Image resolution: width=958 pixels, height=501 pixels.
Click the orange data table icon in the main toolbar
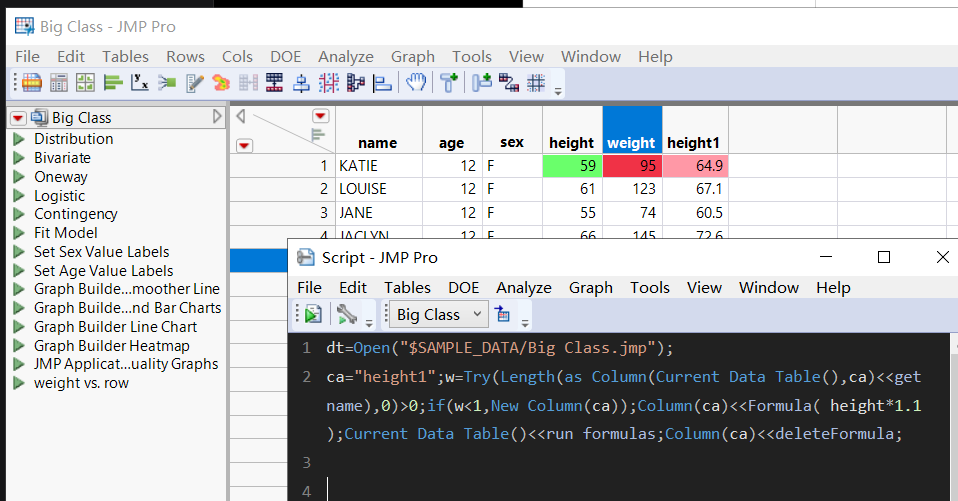(x=32, y=82)
